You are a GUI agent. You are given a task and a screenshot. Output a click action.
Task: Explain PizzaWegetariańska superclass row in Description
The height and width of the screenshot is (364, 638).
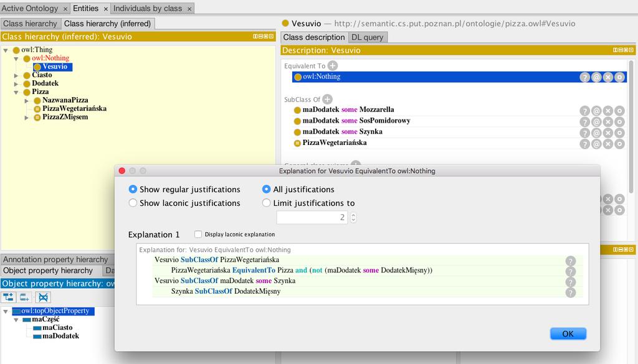(x=584, y=144)
